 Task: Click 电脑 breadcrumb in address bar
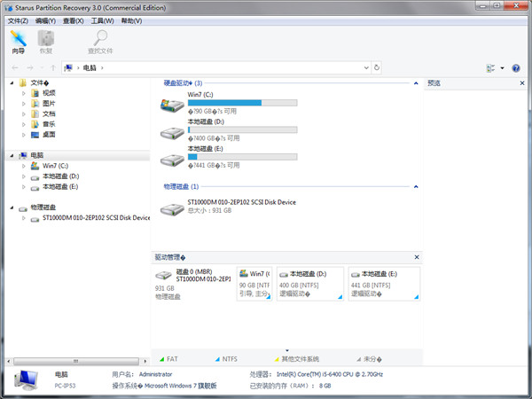[90, 68]
